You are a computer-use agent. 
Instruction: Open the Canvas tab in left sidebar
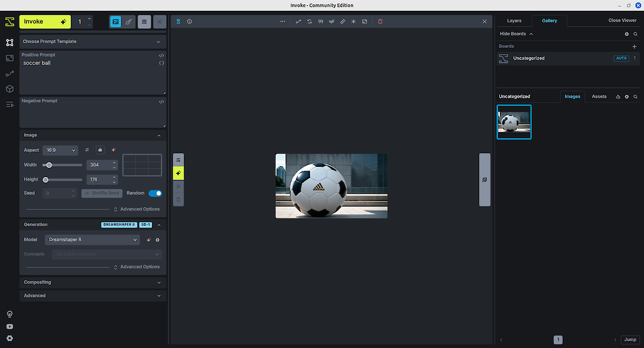pyautogui.click(x=10, y=43)
